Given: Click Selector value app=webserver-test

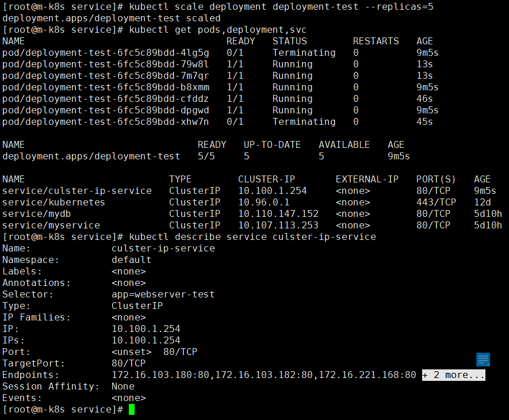Looking at the screenshot, I should 163,295.
